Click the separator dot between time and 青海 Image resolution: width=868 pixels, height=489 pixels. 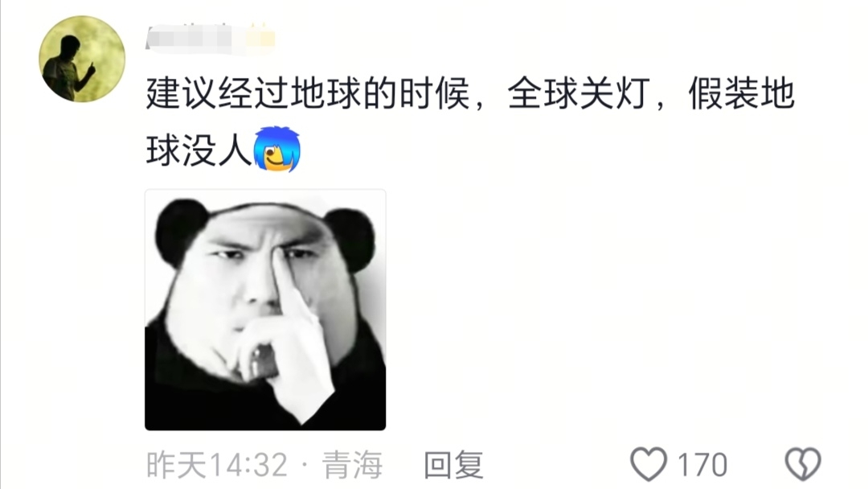pyautogui.click(x=305, y=465)
